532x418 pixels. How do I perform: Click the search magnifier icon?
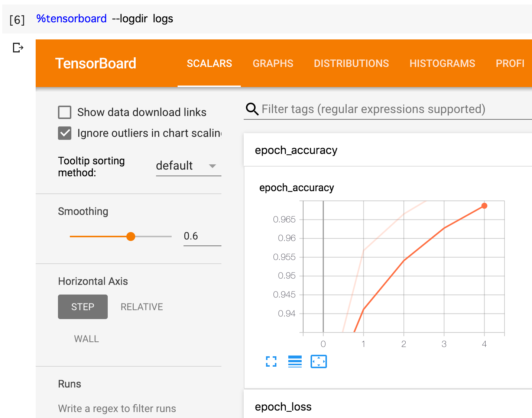point(252,109)
